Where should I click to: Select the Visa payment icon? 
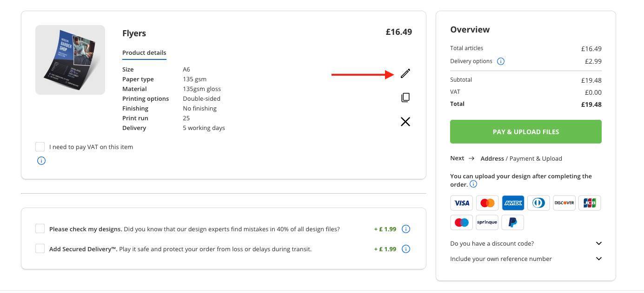point(462,203)
